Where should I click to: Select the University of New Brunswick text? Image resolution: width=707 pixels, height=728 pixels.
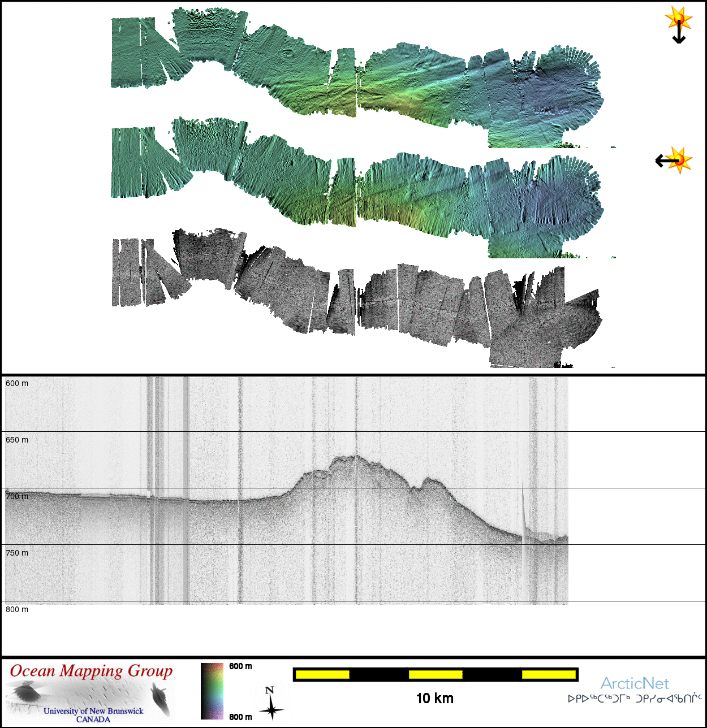(x=93, y=711)
